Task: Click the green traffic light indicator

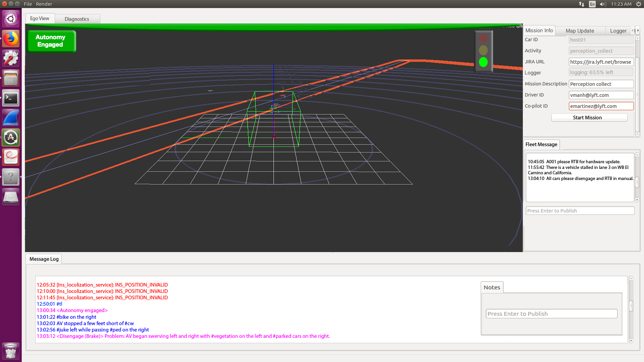Action: pyautogui.click(x=483, y=62)
